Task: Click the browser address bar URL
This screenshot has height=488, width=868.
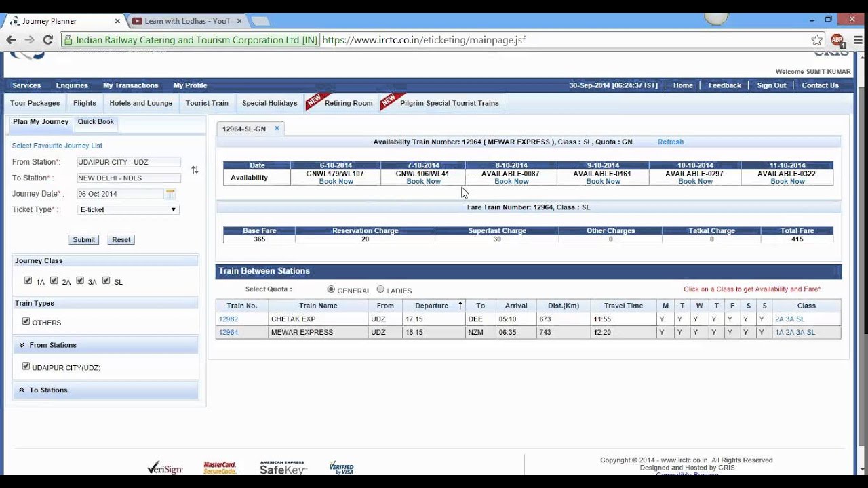Action: click(x=424, y=40)
